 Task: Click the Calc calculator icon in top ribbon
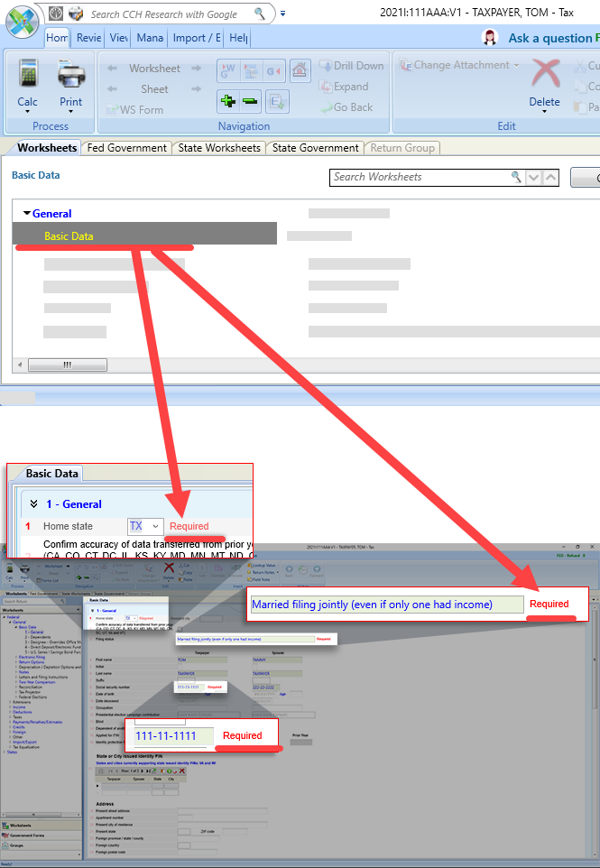[28, 74]
